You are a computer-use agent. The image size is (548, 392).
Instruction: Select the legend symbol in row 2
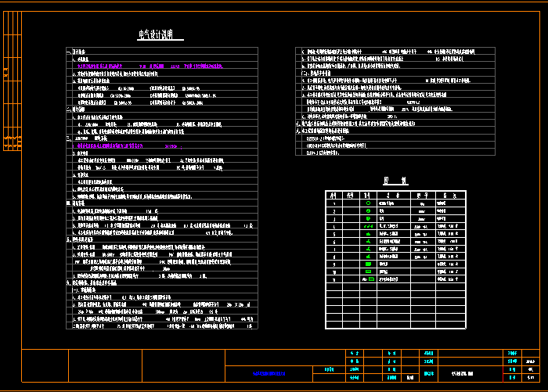(x=368, y=210)
